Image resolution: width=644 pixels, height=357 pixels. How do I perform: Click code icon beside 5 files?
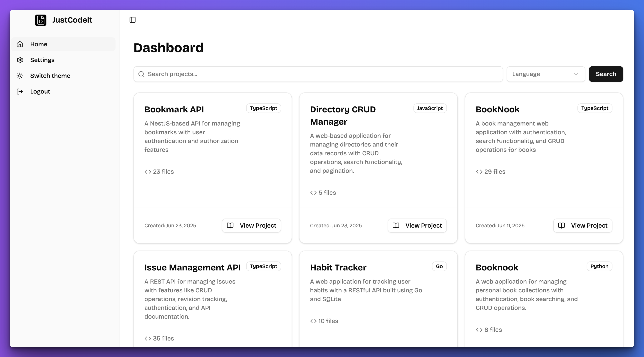pyautogui.click(x=313, y=193)
